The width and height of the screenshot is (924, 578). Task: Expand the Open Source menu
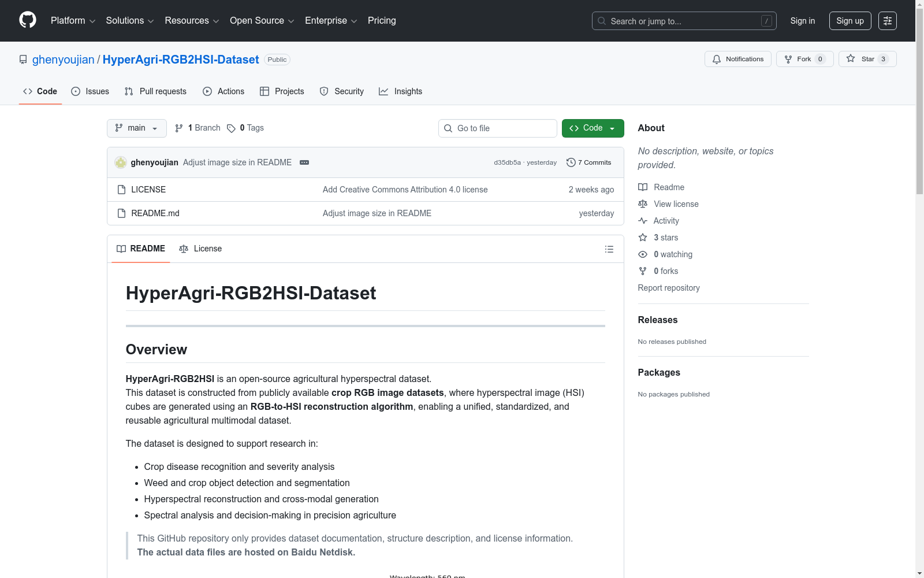262,21
